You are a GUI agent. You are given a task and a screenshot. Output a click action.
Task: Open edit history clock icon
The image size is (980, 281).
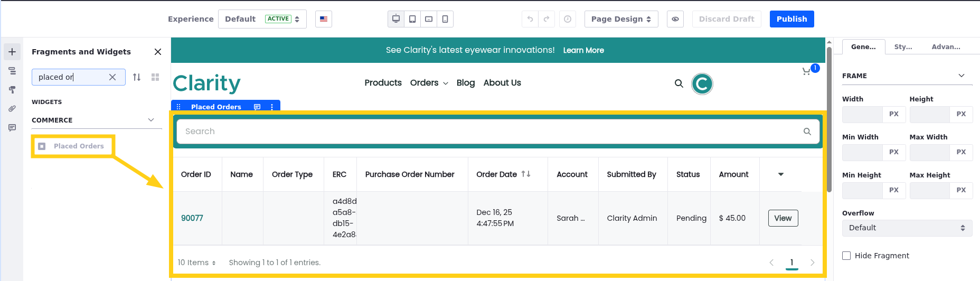(x=568, y=19)
